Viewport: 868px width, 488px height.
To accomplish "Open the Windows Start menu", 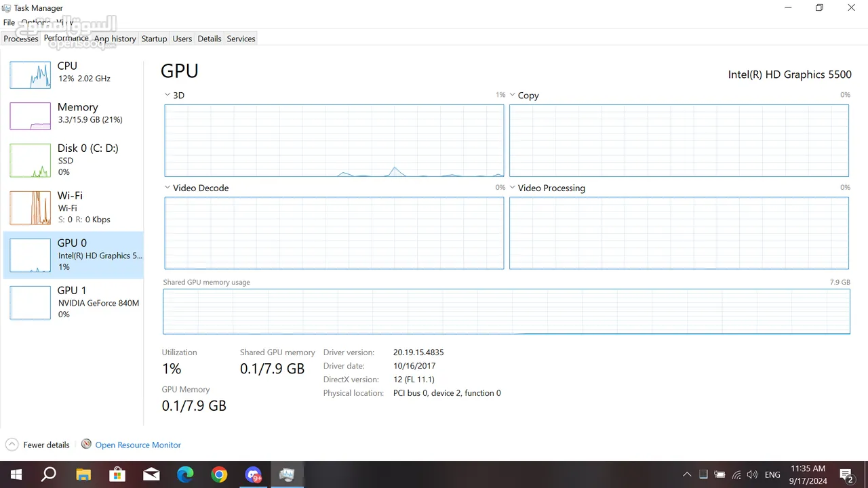I will pyautogui.click(x=16, y=474).
